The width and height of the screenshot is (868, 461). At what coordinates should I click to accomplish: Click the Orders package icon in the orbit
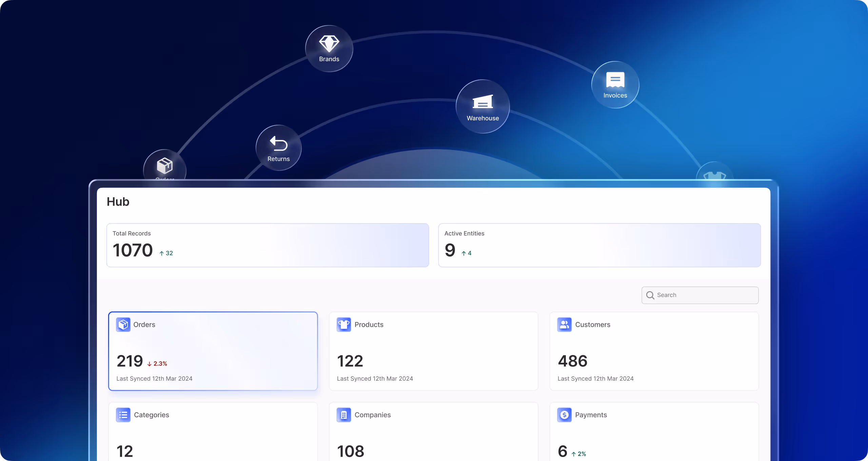165,166
